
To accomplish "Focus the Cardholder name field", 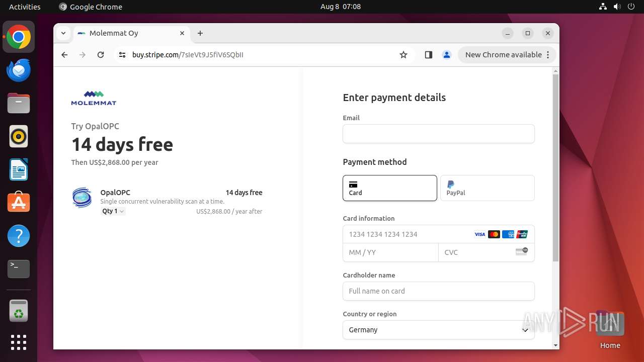I will pyautogui.click(x=439, y=291).
